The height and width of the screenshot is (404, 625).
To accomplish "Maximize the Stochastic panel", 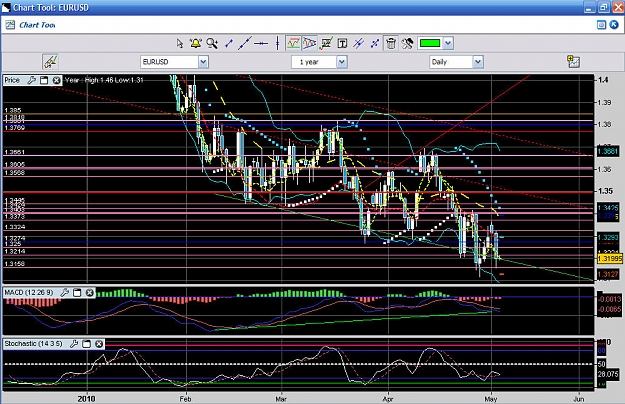I will [x=86, y=344].
